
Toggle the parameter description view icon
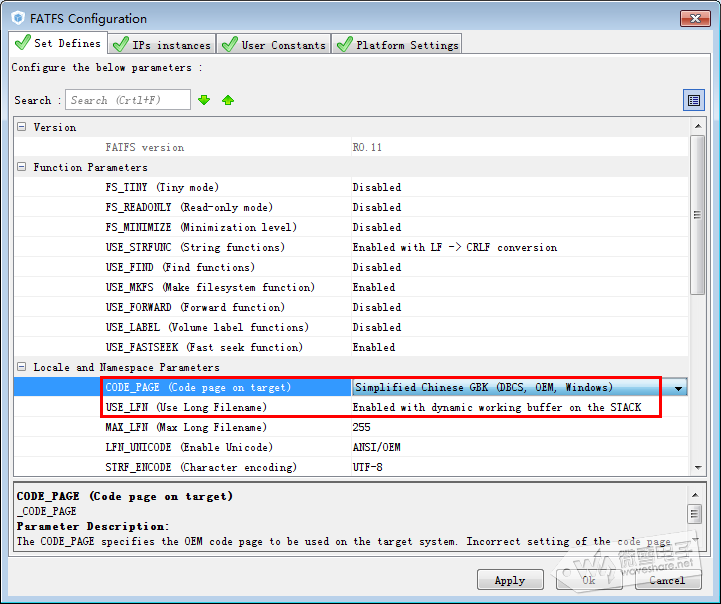click(x=694, y=100)
